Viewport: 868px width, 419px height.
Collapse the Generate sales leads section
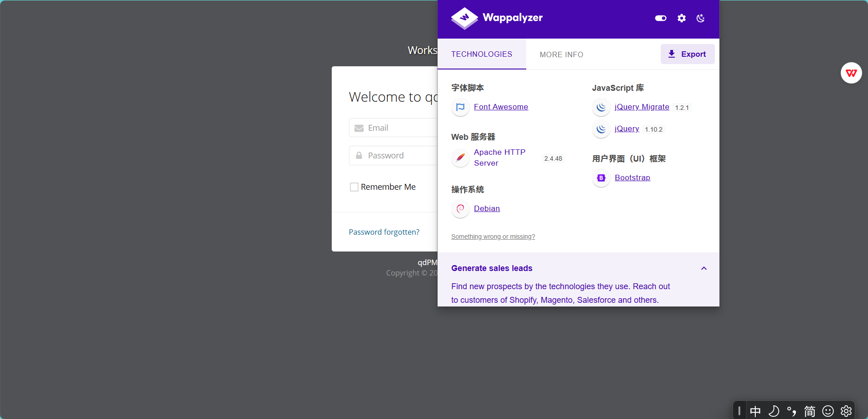704,268
